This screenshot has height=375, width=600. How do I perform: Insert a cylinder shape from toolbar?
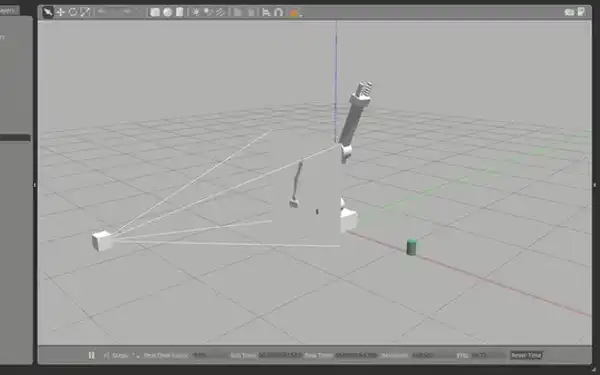coord(179,12)
